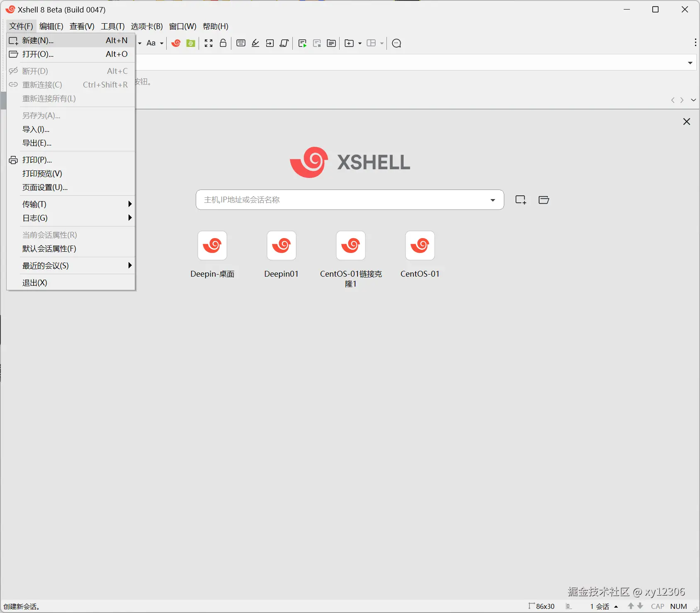Open the chat bubble toolbar icon
Image resolution: width=700 pixels, height=613 pixels.
coord(396,43)
